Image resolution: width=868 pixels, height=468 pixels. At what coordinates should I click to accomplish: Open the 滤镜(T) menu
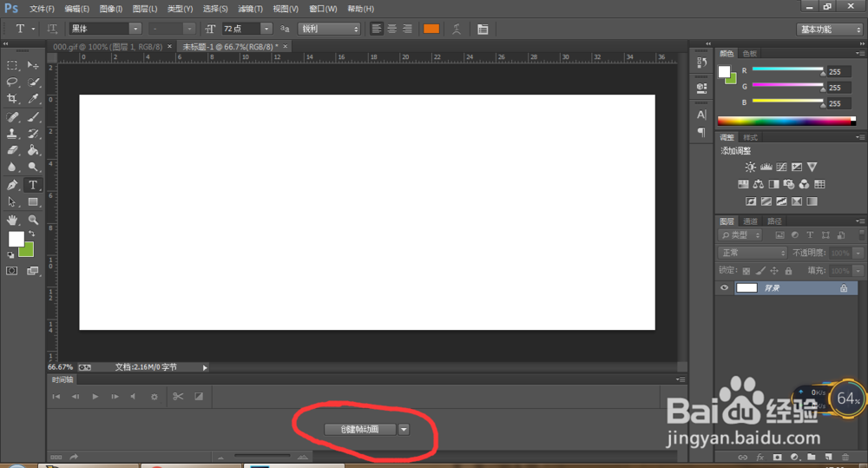250,9
